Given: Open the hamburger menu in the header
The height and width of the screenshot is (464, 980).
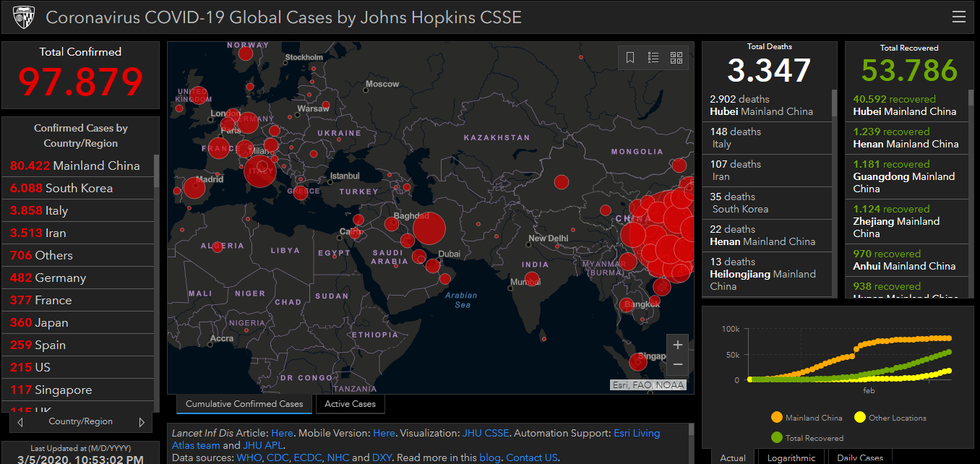Looking at the screenshot, I should coord(959,17).
